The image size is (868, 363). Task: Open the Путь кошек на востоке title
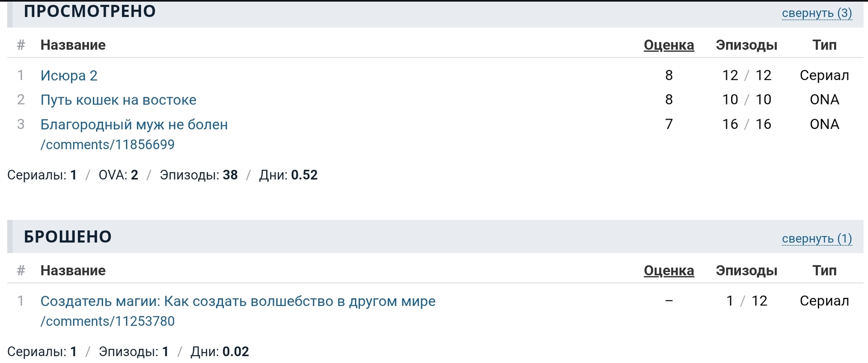(118, 100)
